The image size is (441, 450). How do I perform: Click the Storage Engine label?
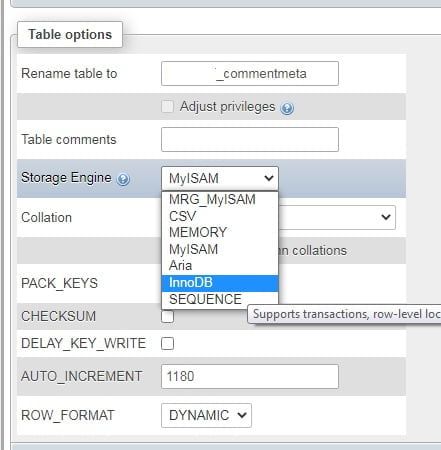pos(66,178)
